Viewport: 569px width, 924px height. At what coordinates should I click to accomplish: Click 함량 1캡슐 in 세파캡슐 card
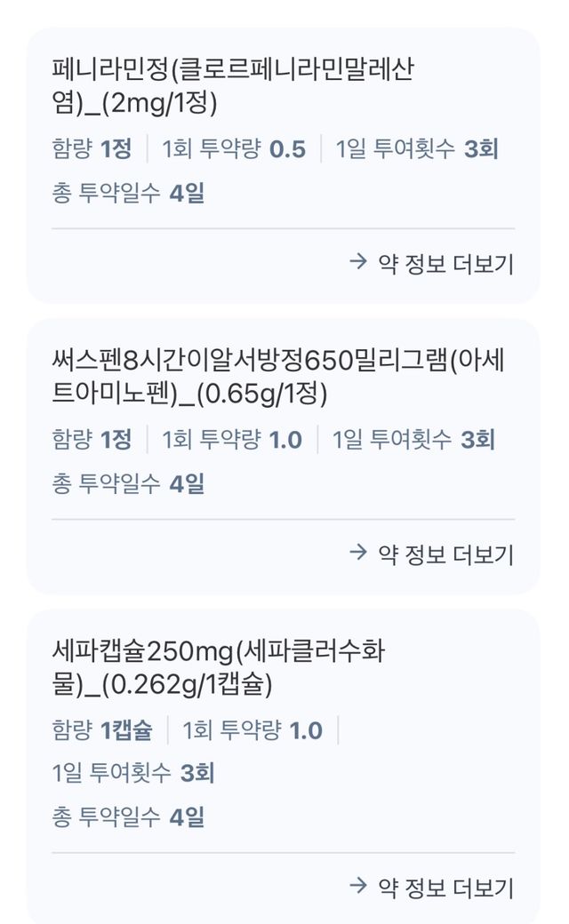(x=103, y=730)
